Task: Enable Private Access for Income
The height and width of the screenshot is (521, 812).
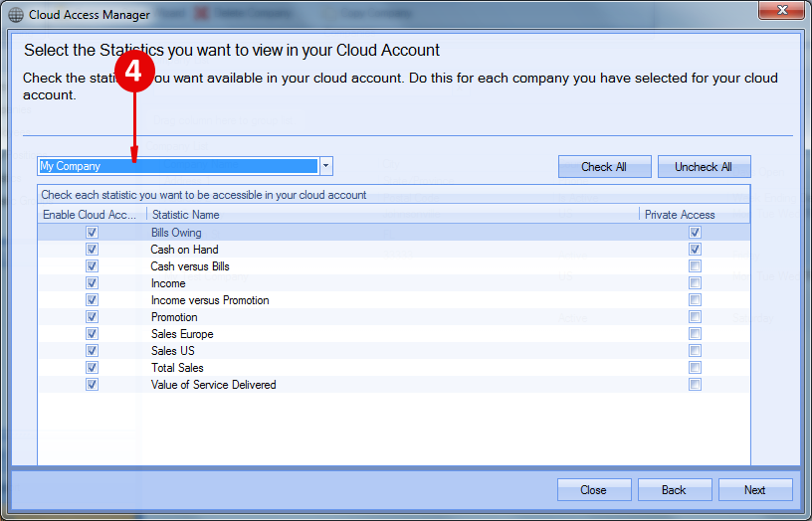Action: point(695,283)
